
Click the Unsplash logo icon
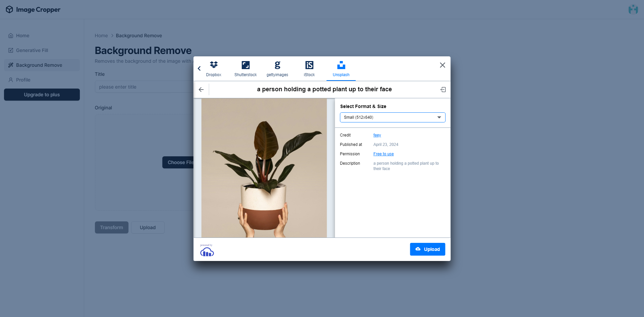[x=341, y=65]
